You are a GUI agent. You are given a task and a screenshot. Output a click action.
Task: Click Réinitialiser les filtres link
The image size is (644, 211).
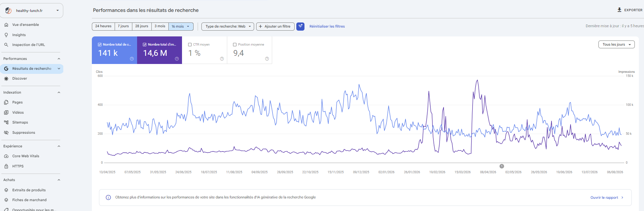pyautogui.click(x=327, y=26)
